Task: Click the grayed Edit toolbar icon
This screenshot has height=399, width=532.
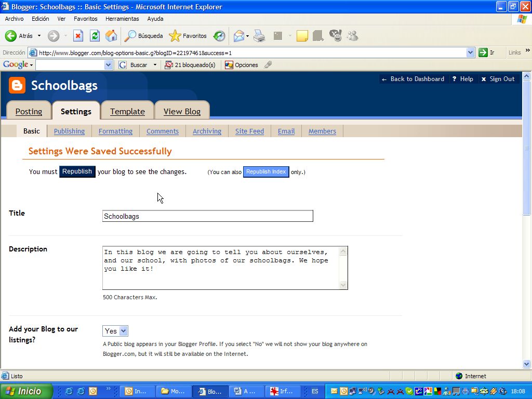Action: 278,36
